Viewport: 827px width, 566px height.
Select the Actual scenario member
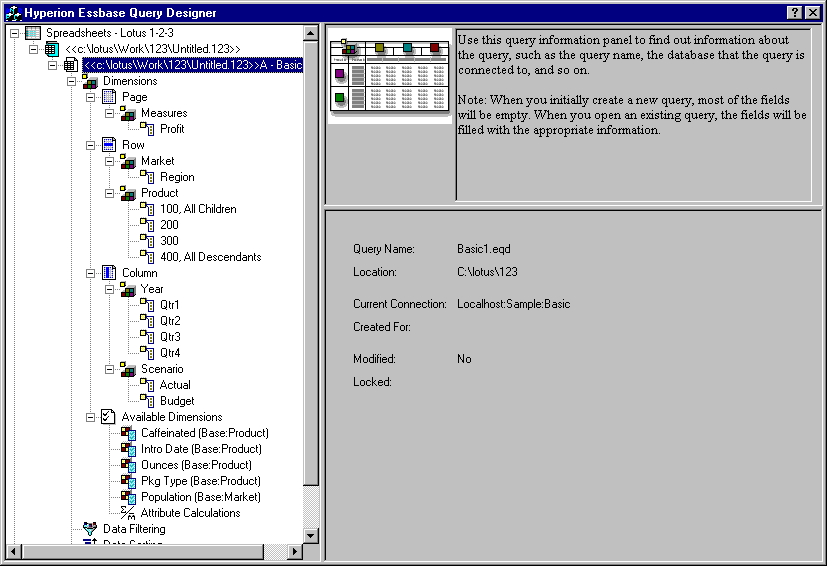(175, 385)
